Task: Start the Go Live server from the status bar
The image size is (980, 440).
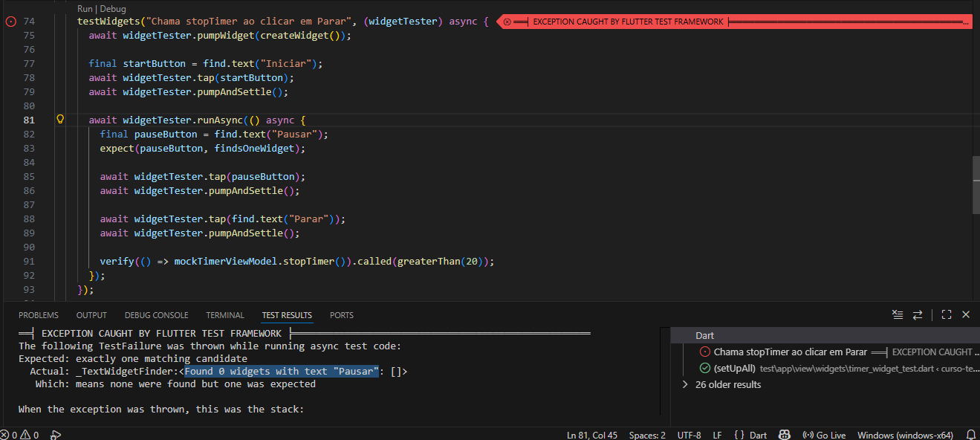Action: point(825,435)
